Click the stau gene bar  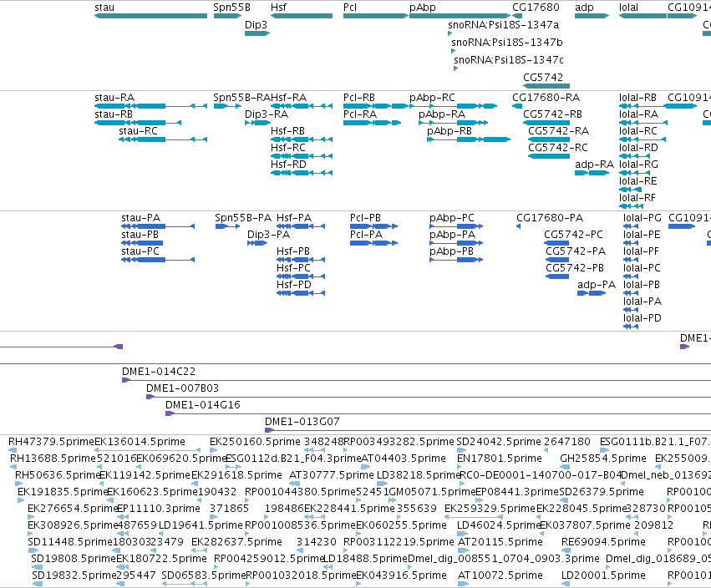click(x=150, y=16)
